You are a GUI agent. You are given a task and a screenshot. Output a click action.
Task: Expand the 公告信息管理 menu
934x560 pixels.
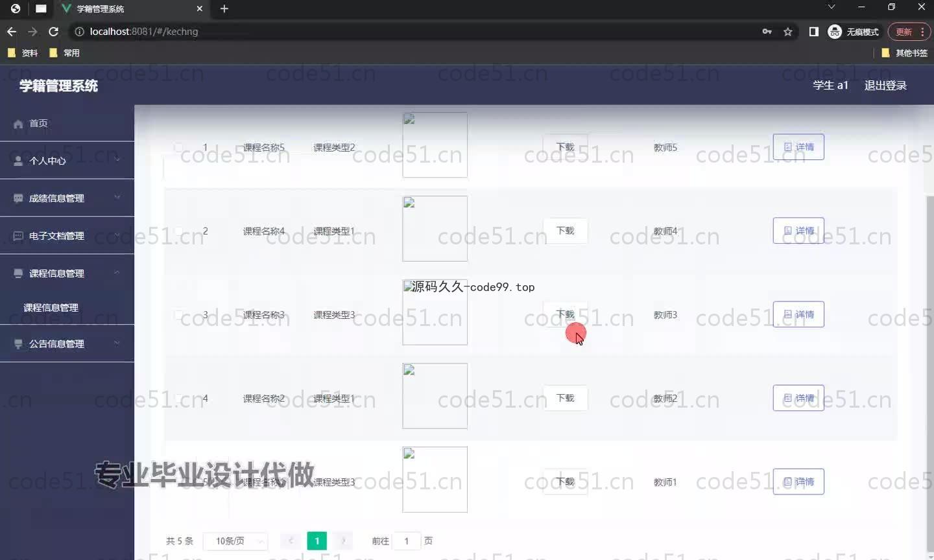point(67,344)
